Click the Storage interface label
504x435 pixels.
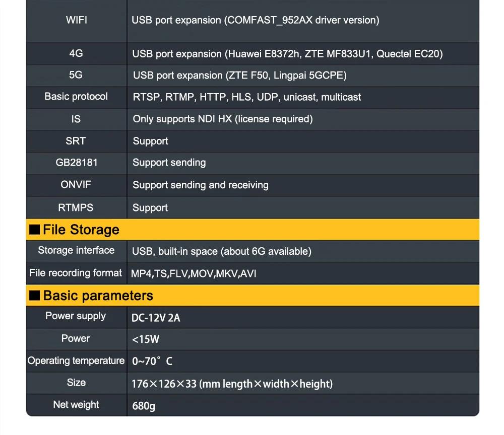[76, 250]
